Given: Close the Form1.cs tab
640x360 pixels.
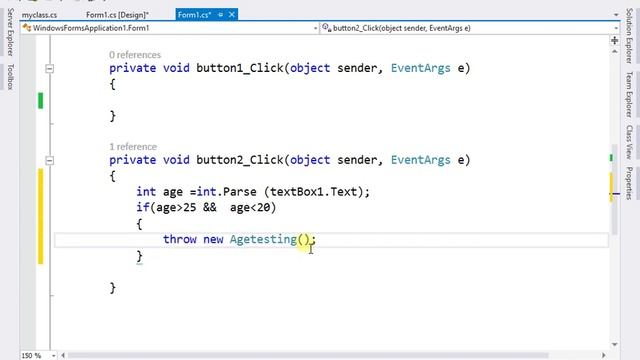Looking at the screenshot, I should pos(232,15).
